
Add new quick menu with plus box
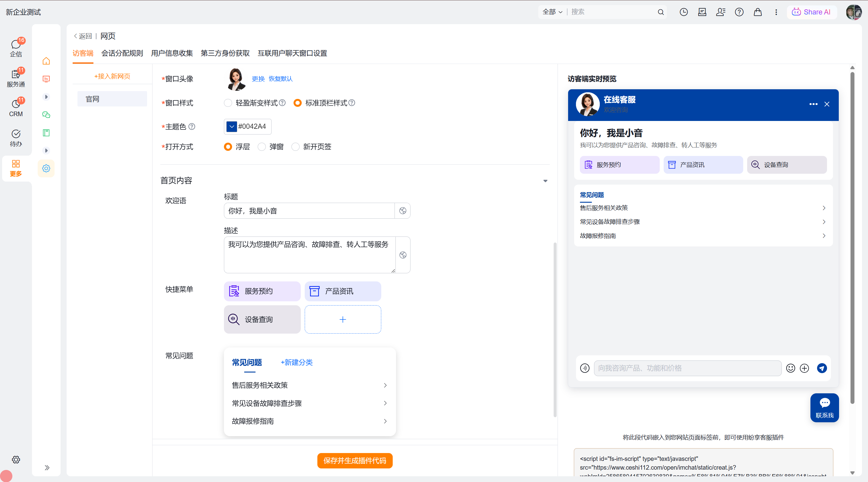(343, 319)
